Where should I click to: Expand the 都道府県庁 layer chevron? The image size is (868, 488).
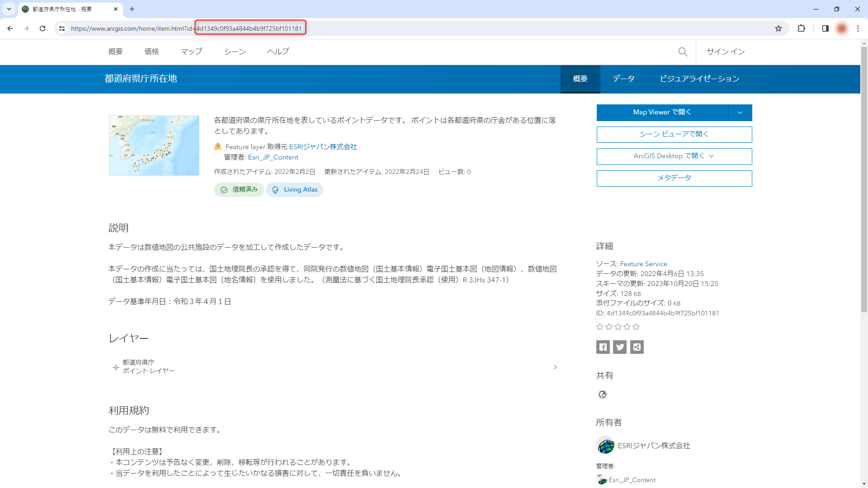point(555,367)
